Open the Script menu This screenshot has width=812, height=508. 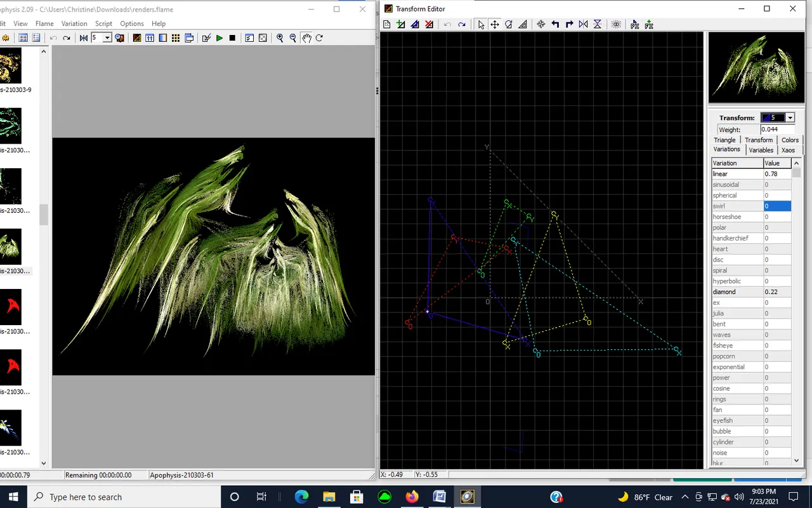(x=103, y=23)
